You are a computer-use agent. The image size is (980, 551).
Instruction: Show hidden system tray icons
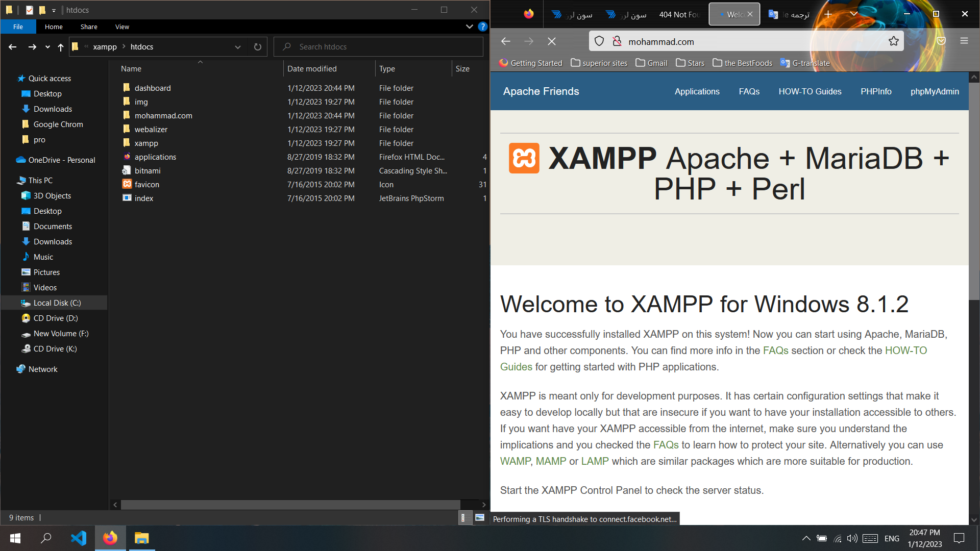806,538
